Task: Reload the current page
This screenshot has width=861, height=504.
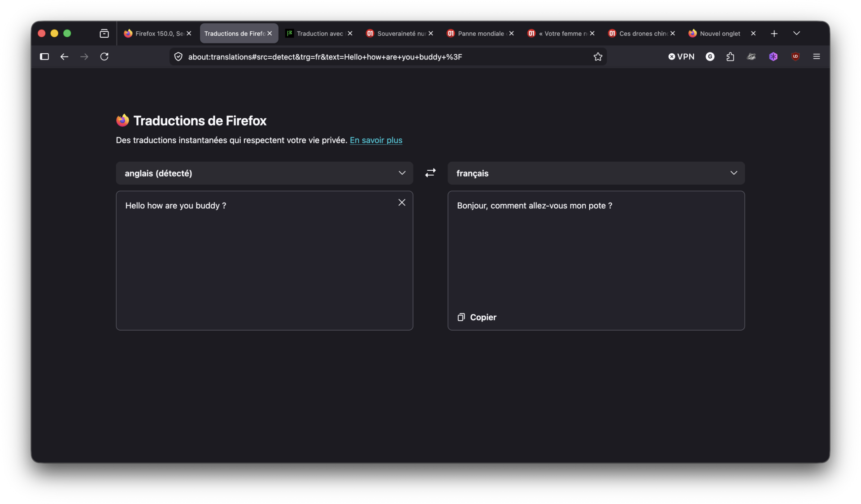Action: click(104, 57)
